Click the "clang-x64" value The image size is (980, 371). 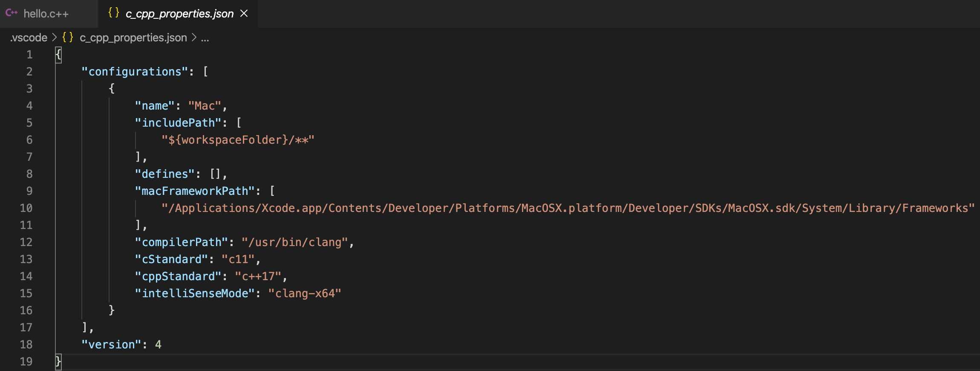point(305,293)
